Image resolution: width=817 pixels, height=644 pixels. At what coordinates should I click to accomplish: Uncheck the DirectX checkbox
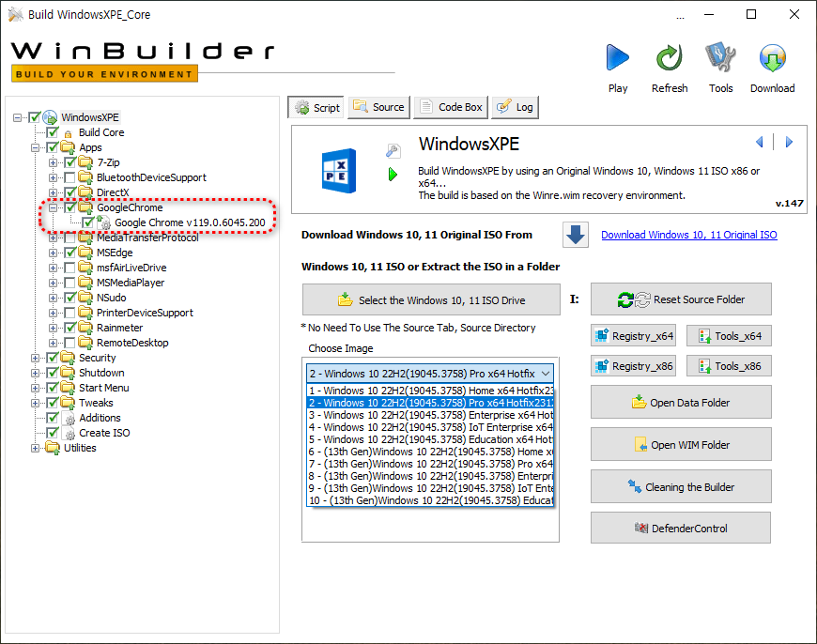[x=69, y=192]
